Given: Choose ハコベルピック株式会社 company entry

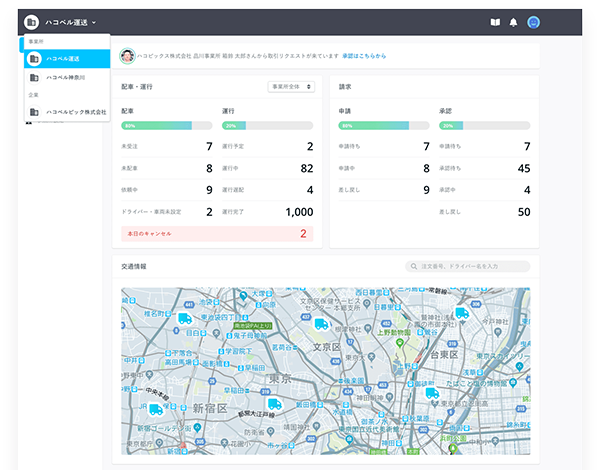Looking at the screenshot, I should click(x=75, y=112).
